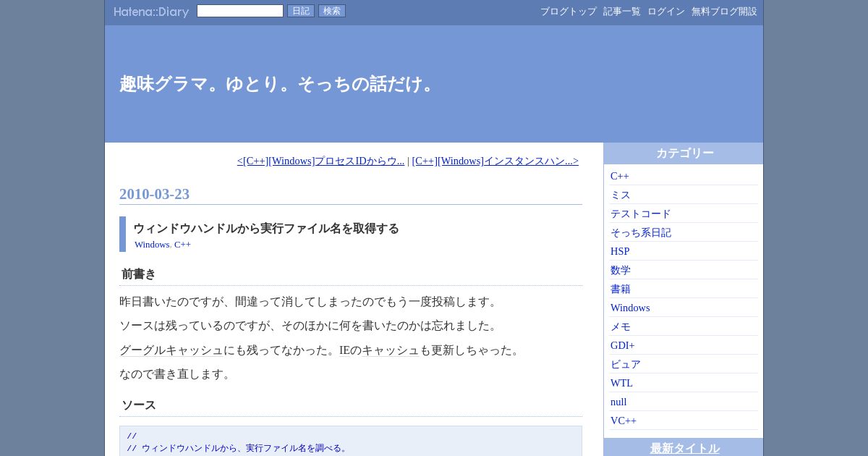Select Windows category in sidebar
Viewport: 868px width, 456px height.
click(x=630, y=308)
